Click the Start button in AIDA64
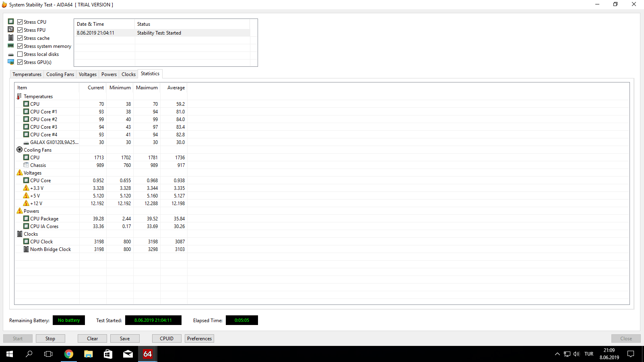This screenshot has width=644, height=362. [x=18, y=339]
